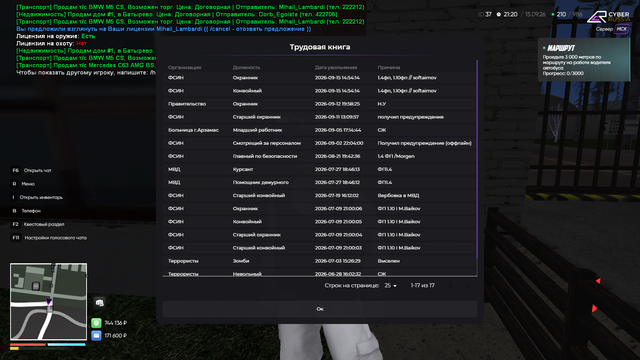The width and height of the screenshot is (640, 360).
Task: Open the minimap
Action: 49,301
